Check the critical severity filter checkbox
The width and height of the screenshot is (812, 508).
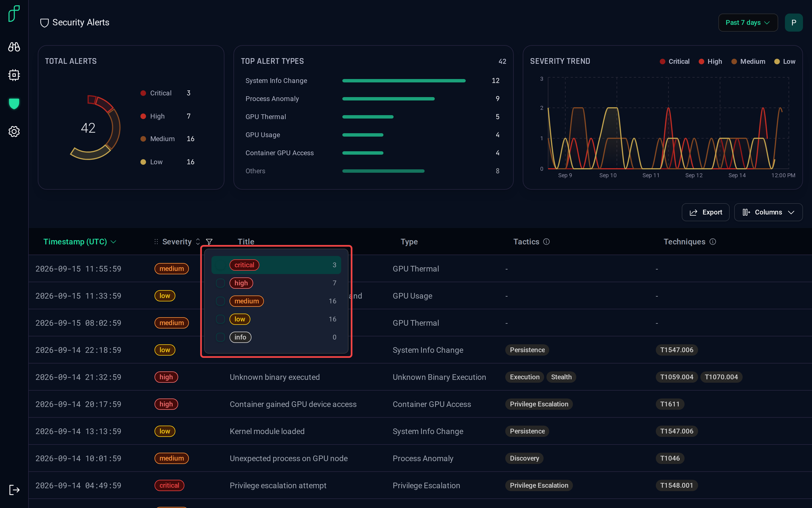tap(220, 265)
